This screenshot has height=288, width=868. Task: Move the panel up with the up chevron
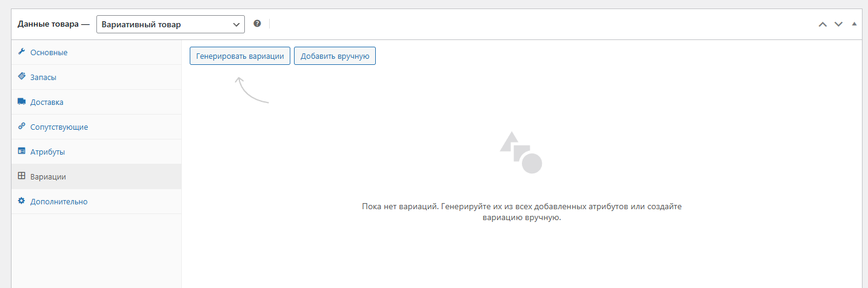pos(823,24)
